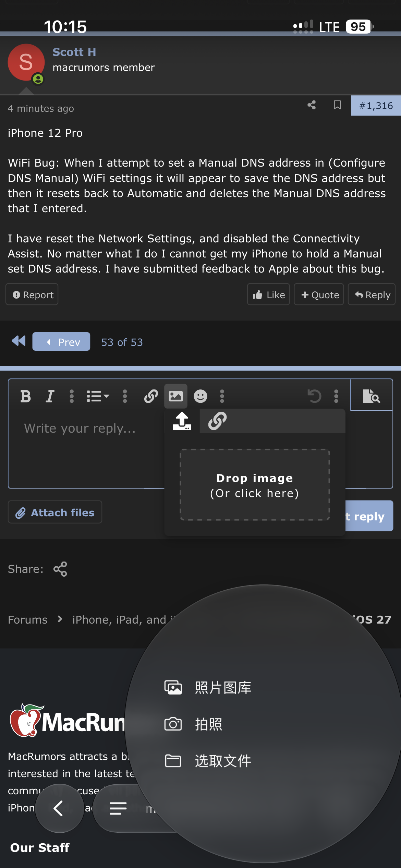The width and height of the screenshot is (401, 868).
Task: Click the MacRumors logo
Action: 68,721
